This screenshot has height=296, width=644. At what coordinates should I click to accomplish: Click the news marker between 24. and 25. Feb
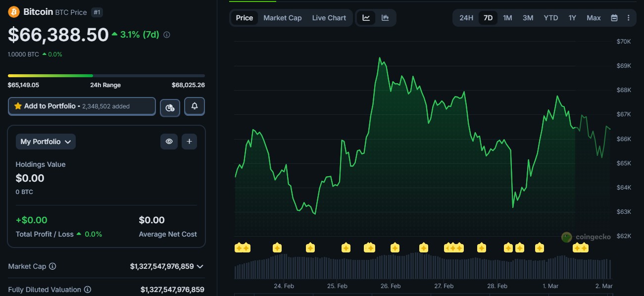click(x=310, y=247)
